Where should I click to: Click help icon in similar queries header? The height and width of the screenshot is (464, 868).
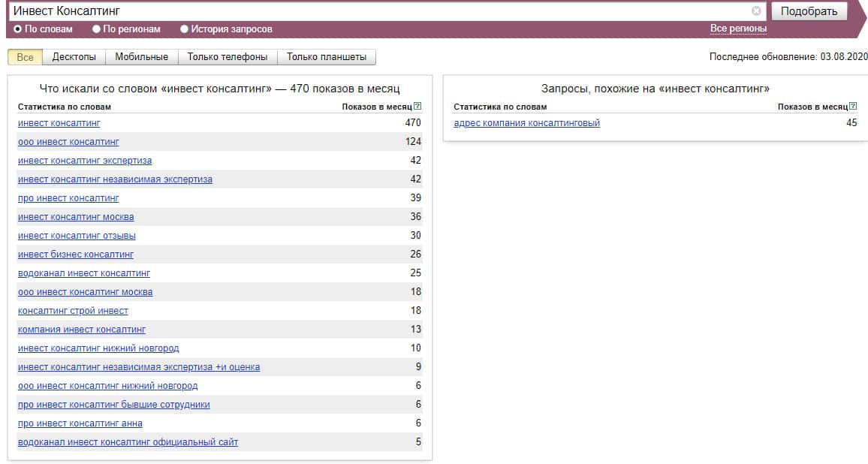853,107
